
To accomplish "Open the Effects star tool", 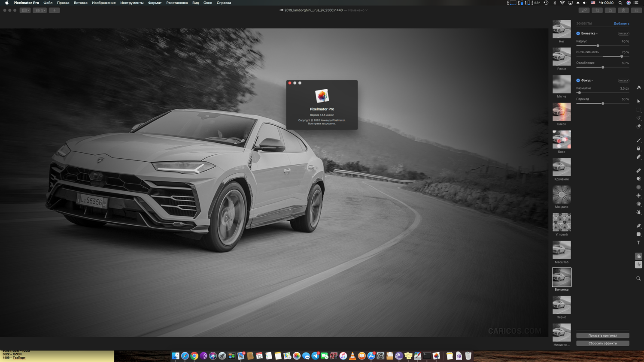I will tap(638, 265).
